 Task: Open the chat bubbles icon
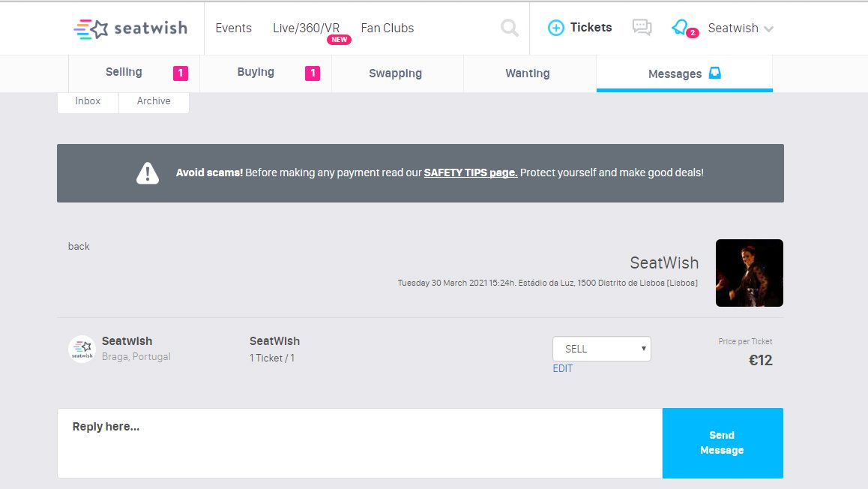coord(642,27)
